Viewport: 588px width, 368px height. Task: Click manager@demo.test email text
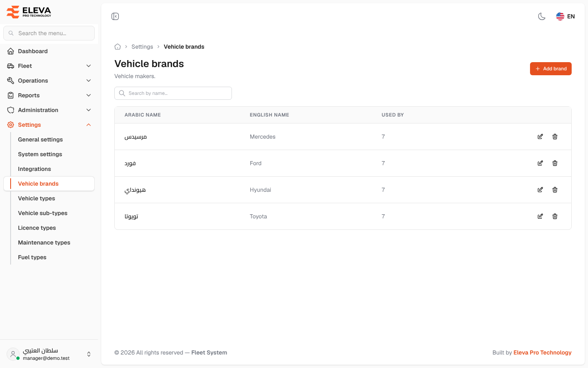click(46, 358)
